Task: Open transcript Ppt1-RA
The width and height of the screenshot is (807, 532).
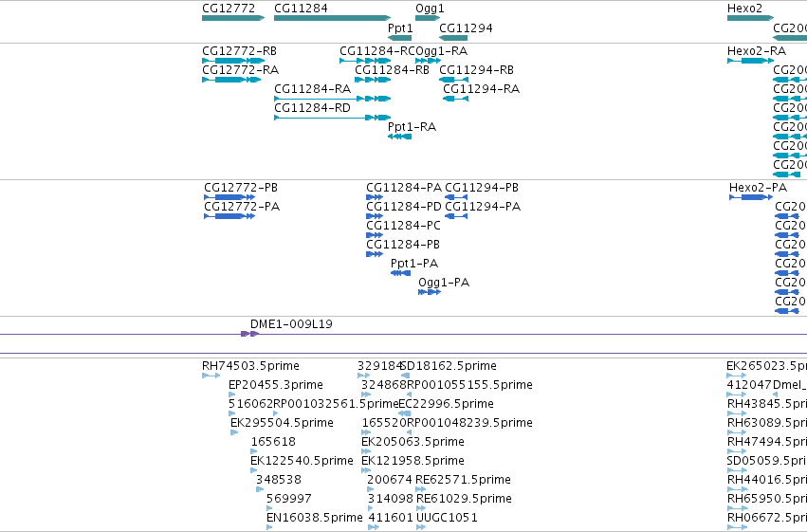Action: [400, 137]
